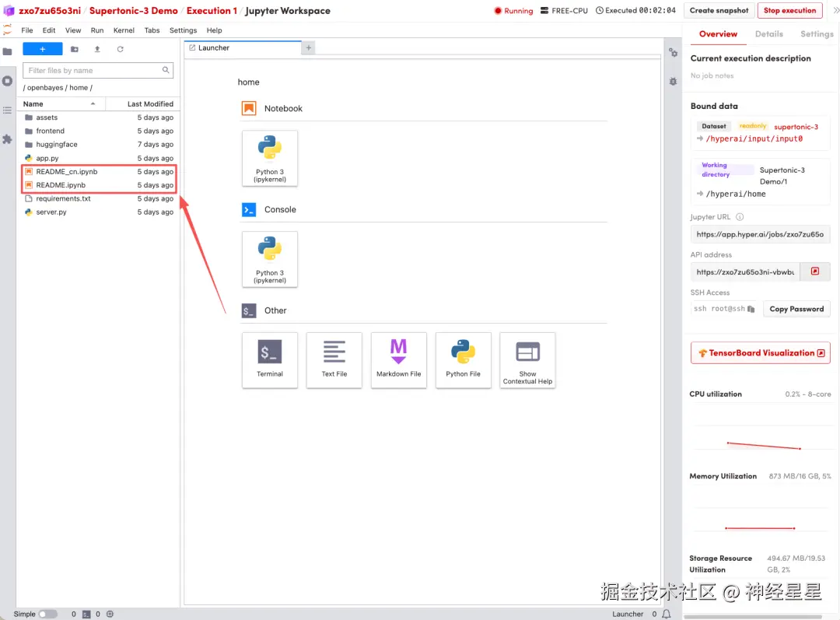Screen dimensions: 840x620
Task: Select server.py file
Action: coord(99,212)
